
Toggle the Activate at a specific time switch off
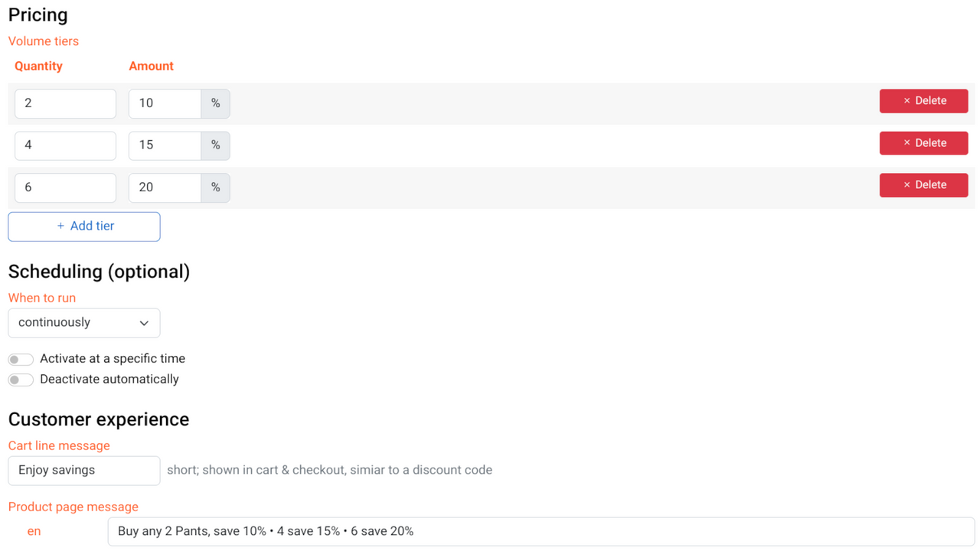pyautogui.click(x=20, y=359)
